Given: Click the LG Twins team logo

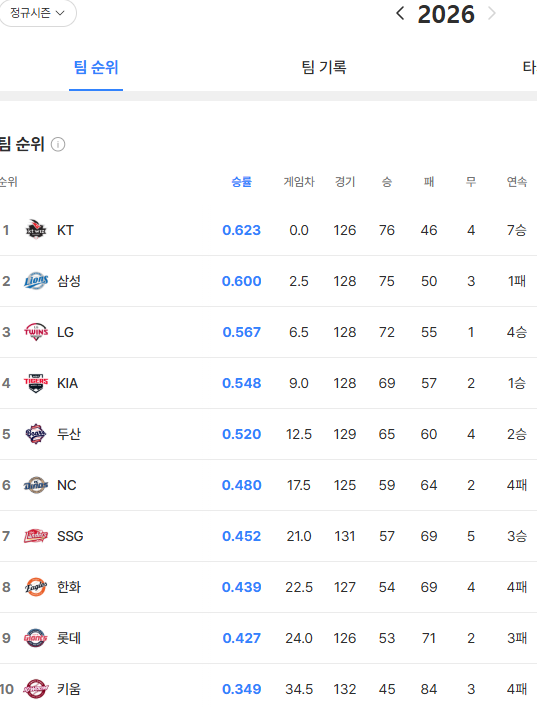Looking at the screenshot, I should (36, 332).
